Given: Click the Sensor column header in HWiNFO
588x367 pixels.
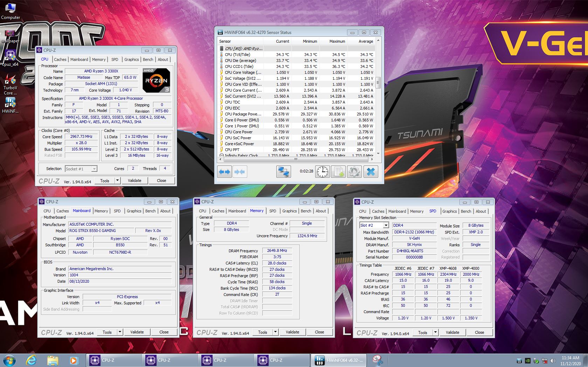Looking at the screenshot, I should (241, 41).
